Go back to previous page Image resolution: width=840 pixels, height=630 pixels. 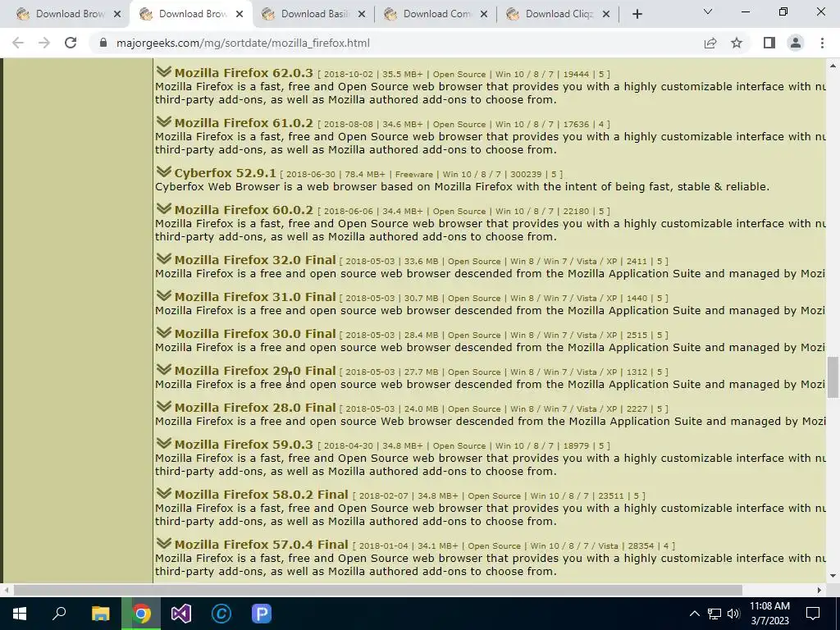pyautogui.click(x=18, y=43)
